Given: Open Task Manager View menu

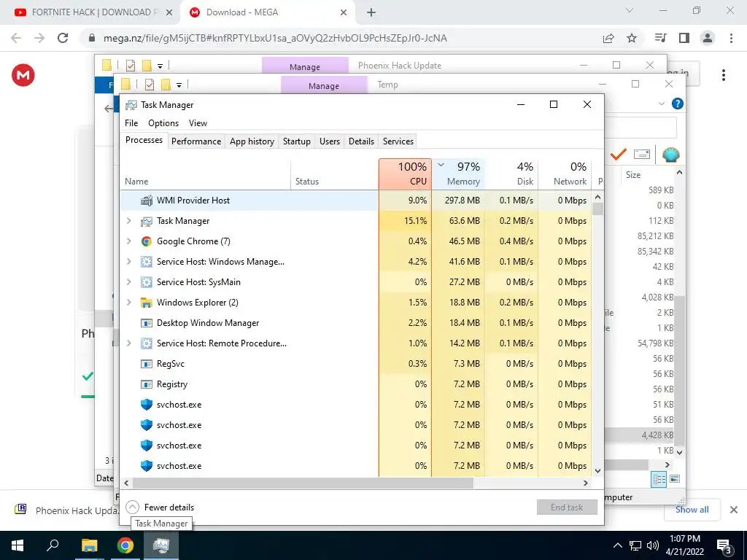Looking at the screenshot, I should (198, 122).
